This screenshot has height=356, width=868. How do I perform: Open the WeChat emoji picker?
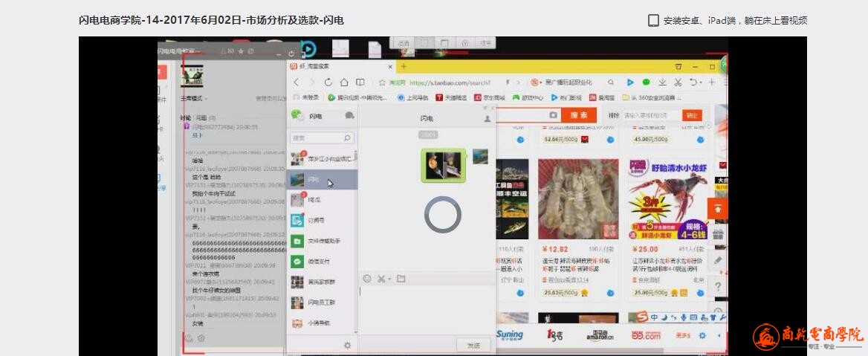click(366, 279)
